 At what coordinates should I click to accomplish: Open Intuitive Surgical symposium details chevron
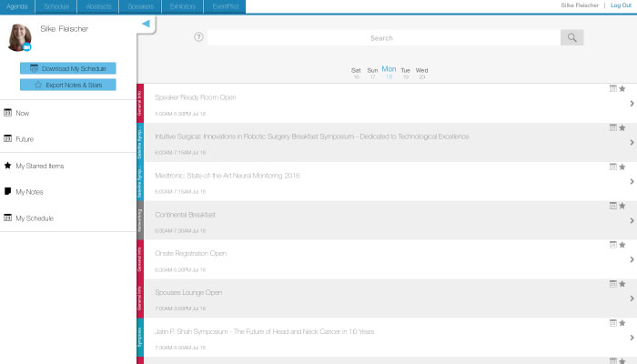click(x=632, y=143)
